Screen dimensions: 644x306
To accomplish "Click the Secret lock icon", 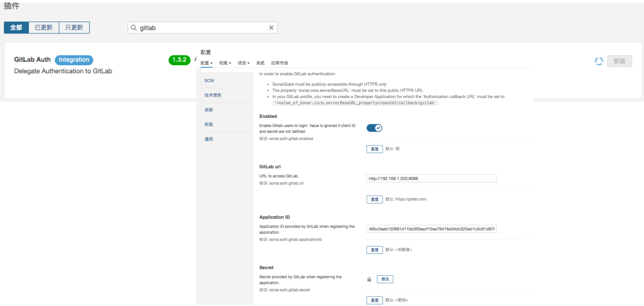I will pyautogui.click(x=369, y=279).
